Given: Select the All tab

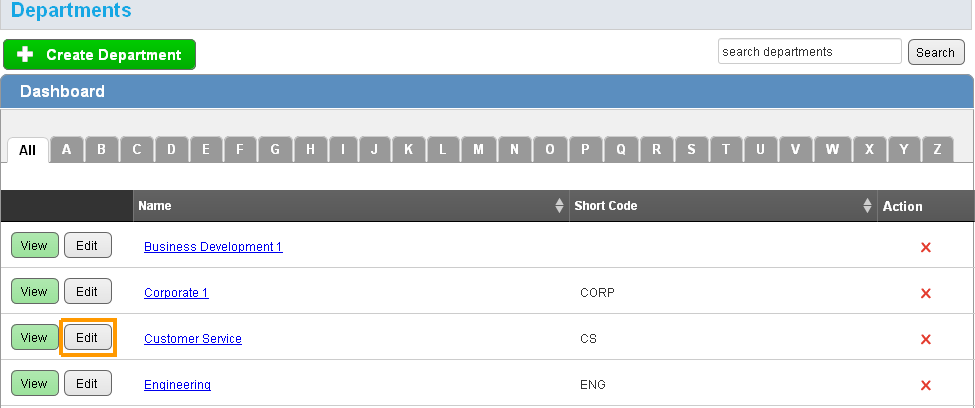Looking at the screenshot, I should click(27, 150).
